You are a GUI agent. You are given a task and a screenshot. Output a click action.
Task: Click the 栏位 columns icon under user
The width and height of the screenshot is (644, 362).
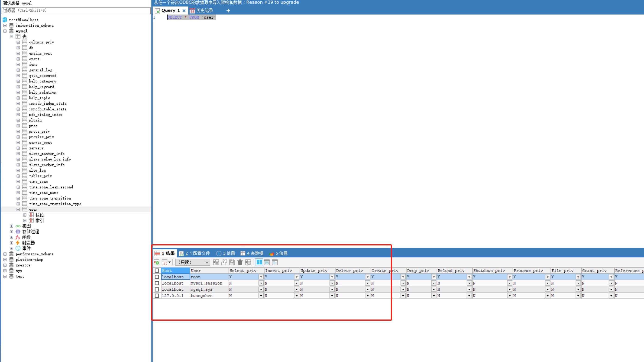[31, 215]
